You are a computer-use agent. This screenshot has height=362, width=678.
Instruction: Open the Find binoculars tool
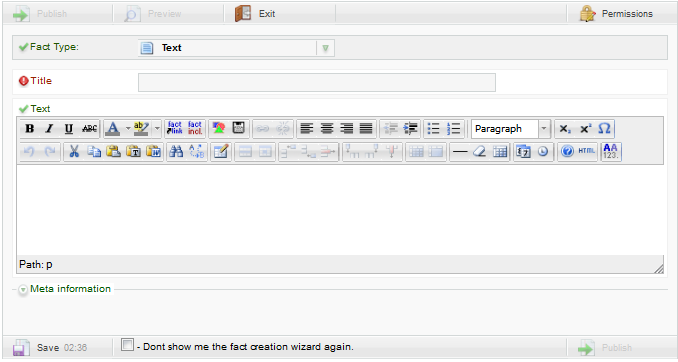[x=176, y=151]
